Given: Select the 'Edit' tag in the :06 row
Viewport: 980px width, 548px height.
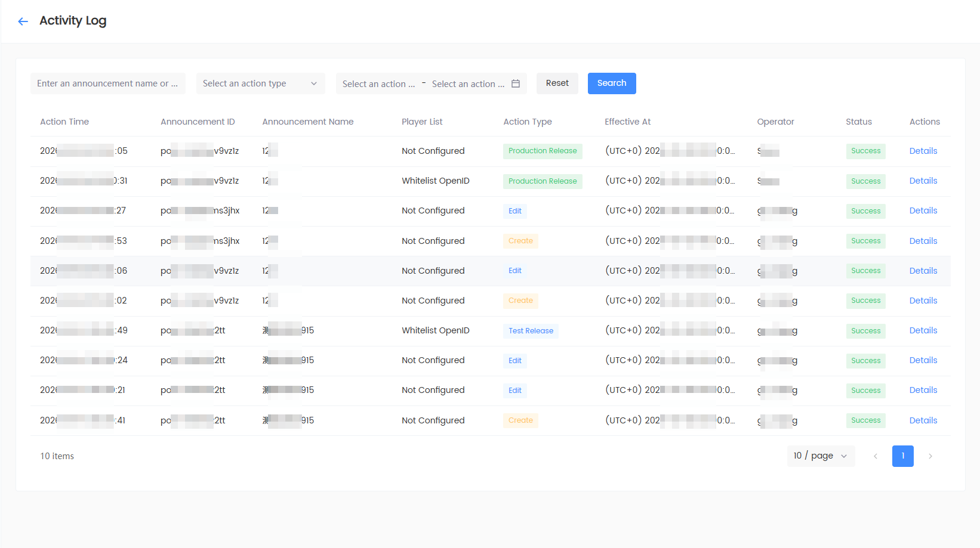Looking at the screenshot, I should [x=515, y=271].
